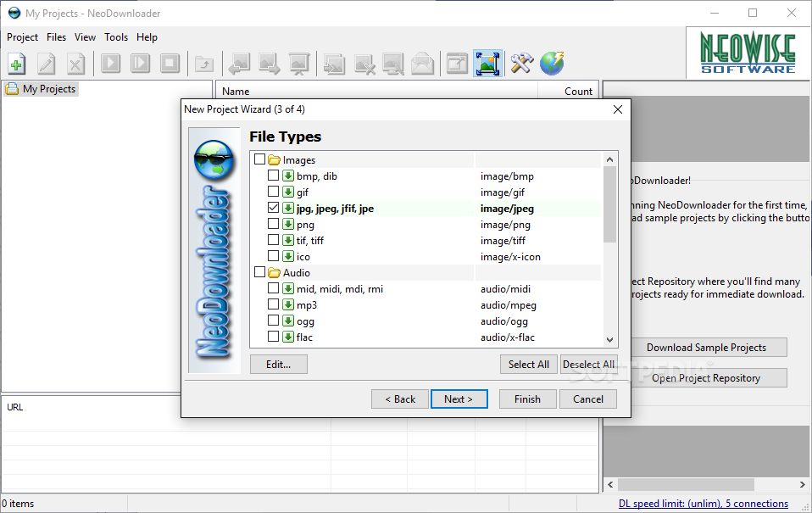Enable the bmp, dib checkbox
The width and height of the screenshot is (812, 513).
[x=274, y=176]
